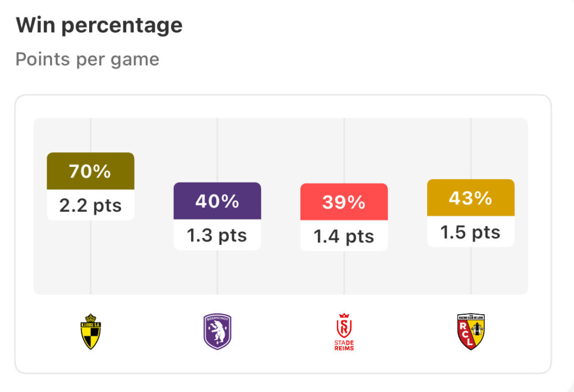Open the Beerschot purple bear logo
Image resolution: width=574 pixels, height=392 pixels.
coord(217,332)
